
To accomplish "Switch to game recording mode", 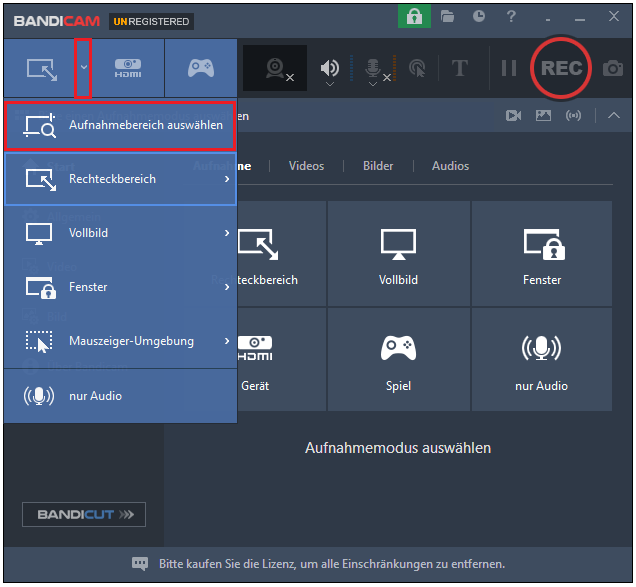I will [201, 68].
